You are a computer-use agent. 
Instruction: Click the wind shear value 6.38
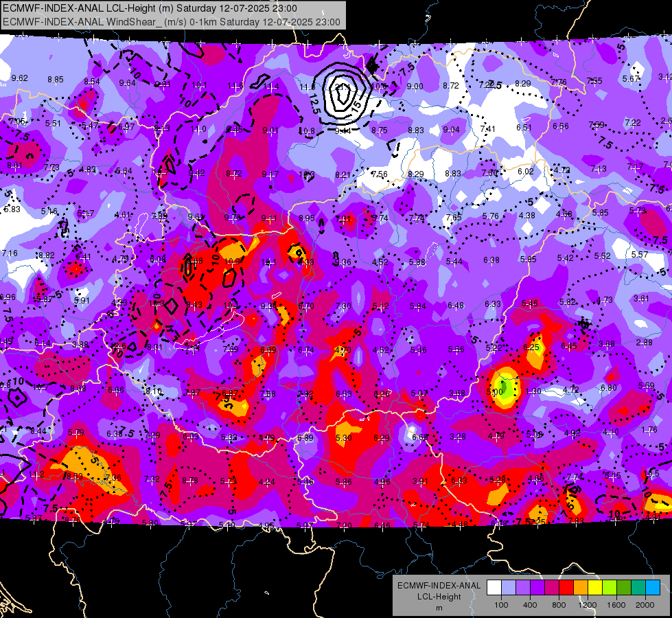click(x=491, y=260)
